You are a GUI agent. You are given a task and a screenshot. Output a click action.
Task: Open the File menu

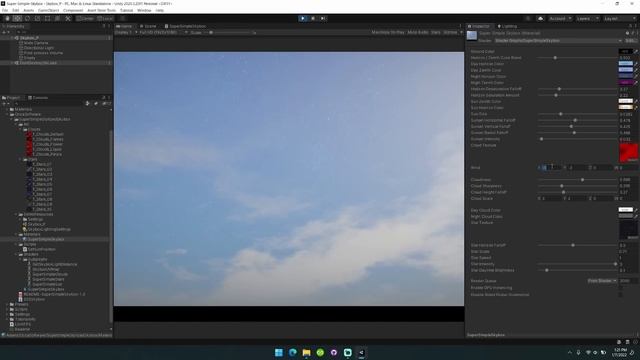5,10
